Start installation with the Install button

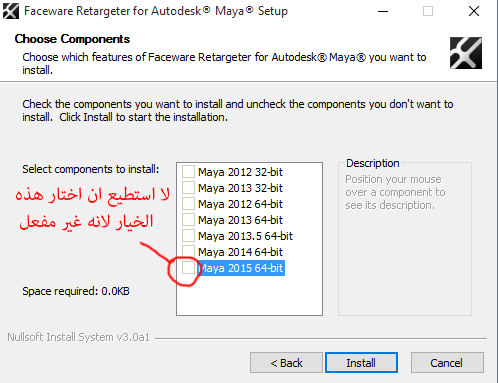click(x=361, y=363)
